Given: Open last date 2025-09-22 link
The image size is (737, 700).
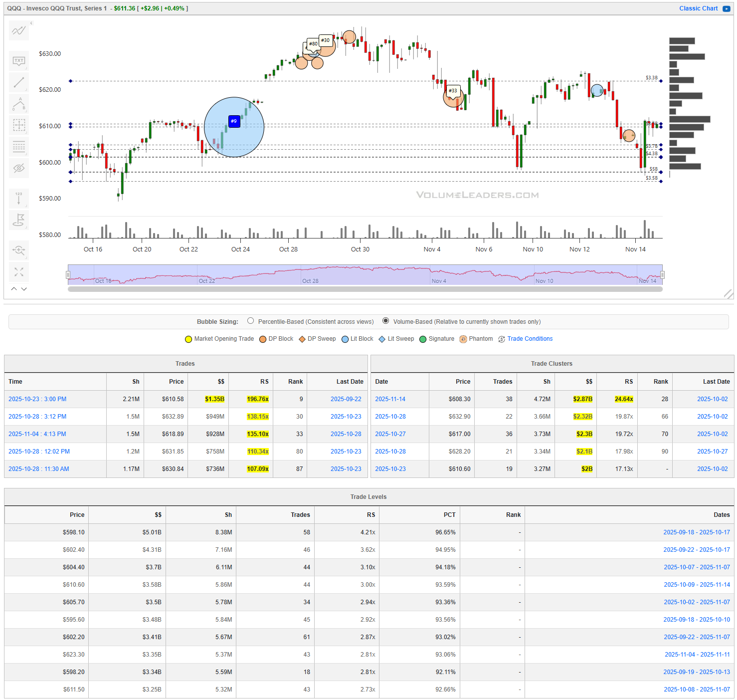Looking at the screenshot, I should pyautogui.click(x=346, y=399).
